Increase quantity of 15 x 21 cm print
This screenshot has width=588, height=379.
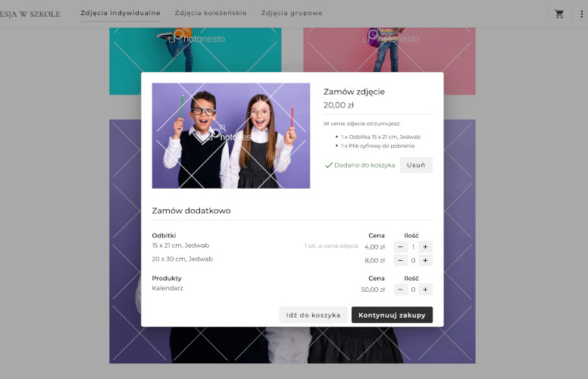(x=425, y=247)
